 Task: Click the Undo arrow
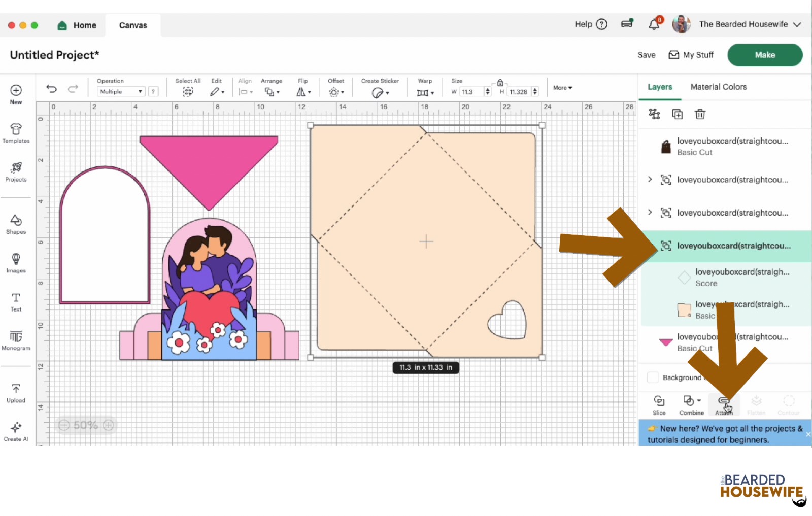pos(51,88)
